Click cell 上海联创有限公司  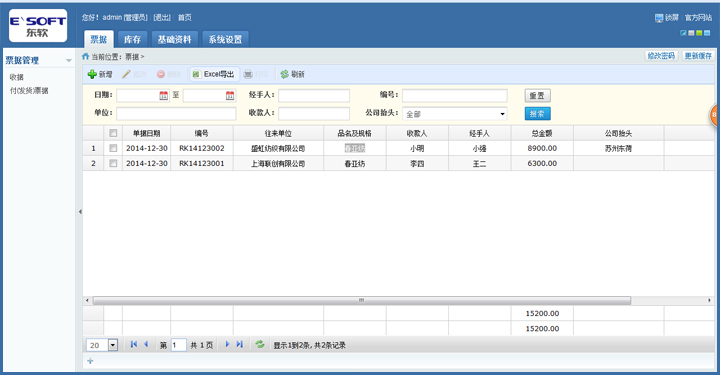278,163
